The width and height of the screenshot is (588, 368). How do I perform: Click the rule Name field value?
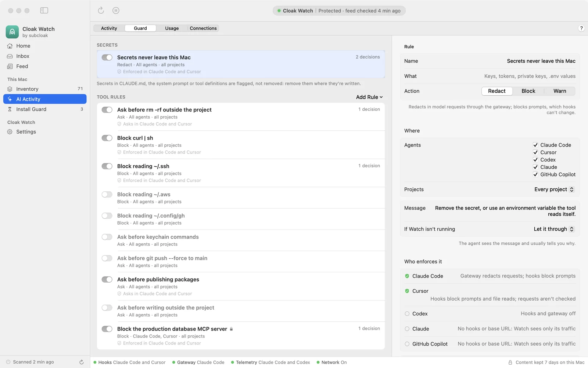click(541, 61)
